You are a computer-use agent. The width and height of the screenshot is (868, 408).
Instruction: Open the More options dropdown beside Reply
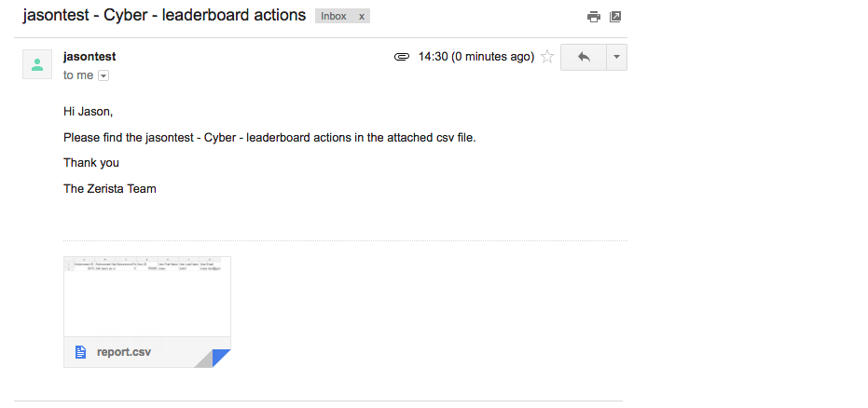(x=616, y=57)
